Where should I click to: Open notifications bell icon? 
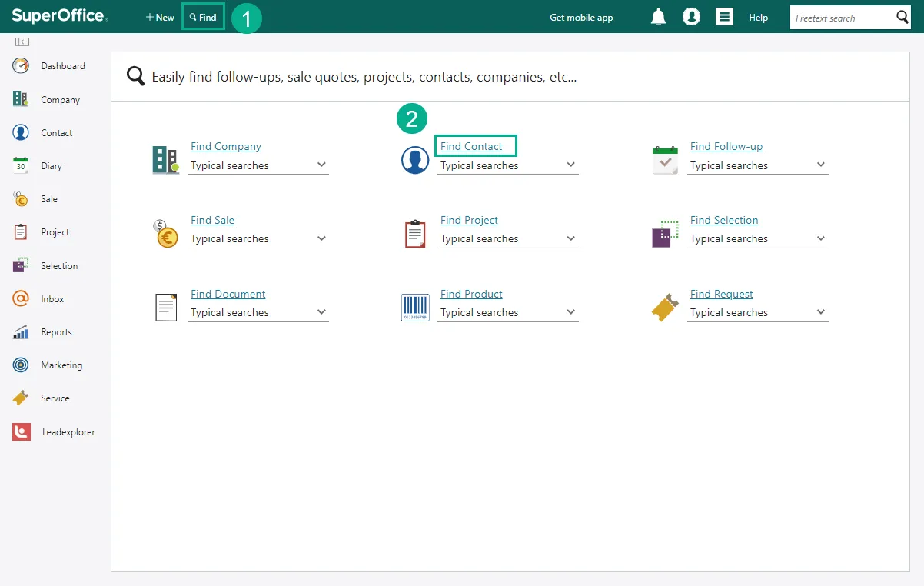point(658,17)
